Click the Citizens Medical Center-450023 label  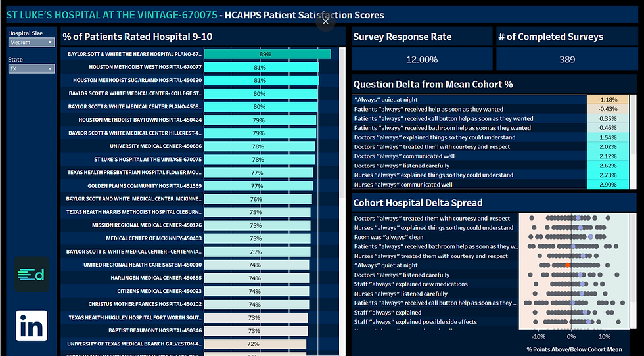[159, 291]
